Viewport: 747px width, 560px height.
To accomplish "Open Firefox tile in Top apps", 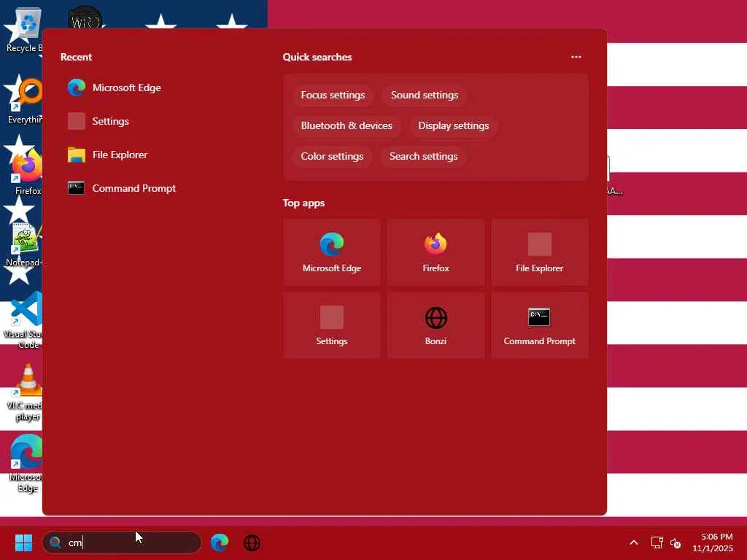I will click(x=436, y=252).
